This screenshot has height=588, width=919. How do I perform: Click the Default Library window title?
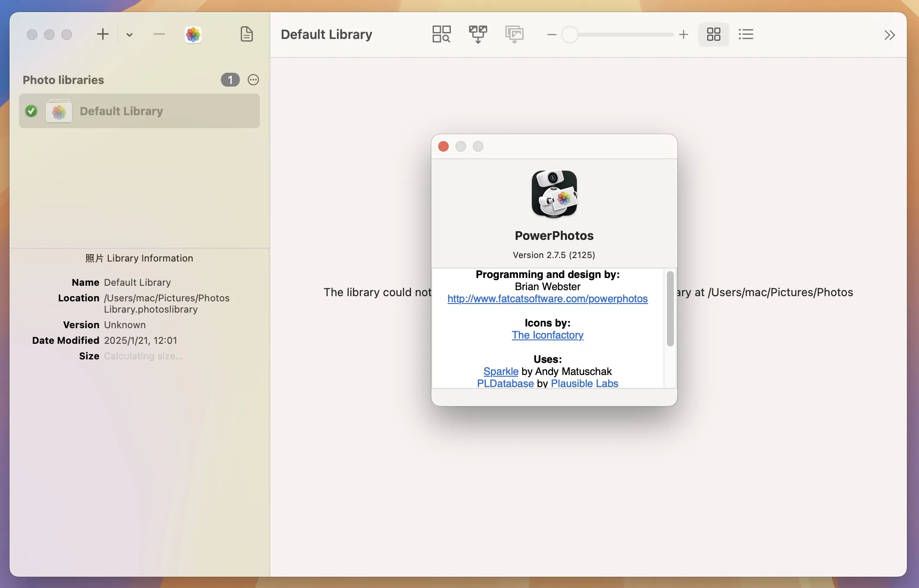(x=326, y=34)
